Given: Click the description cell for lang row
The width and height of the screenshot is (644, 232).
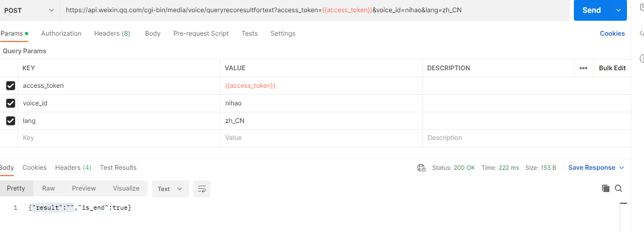Looking at the screenshot, I should point(526,121).
